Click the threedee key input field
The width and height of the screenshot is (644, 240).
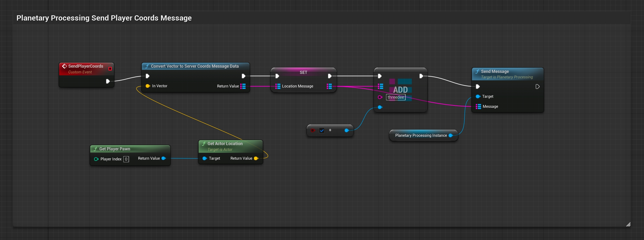pos(396,97)
